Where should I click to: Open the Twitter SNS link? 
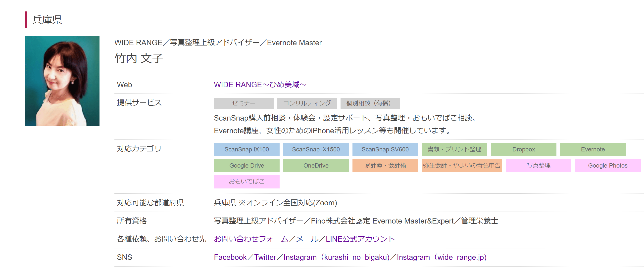[265, 257]
